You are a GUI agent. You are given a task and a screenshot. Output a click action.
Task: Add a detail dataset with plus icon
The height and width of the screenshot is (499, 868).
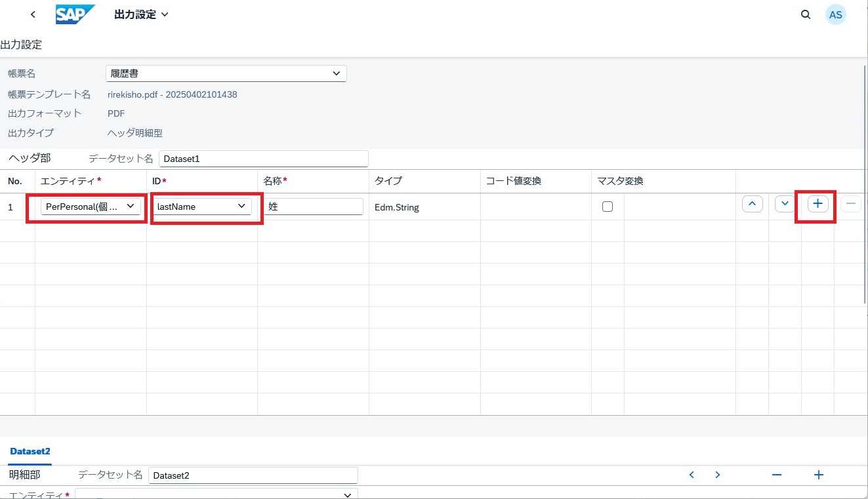[818, 475]
